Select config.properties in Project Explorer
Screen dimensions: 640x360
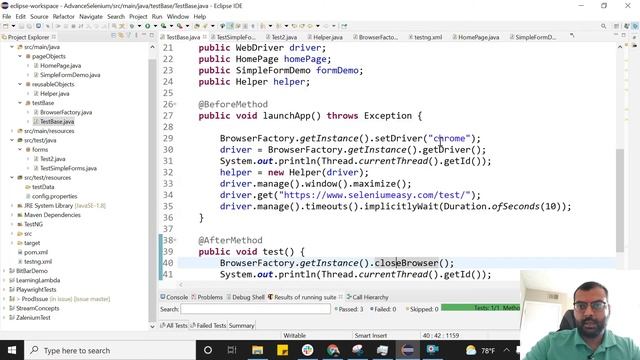(x=54, y=196)
